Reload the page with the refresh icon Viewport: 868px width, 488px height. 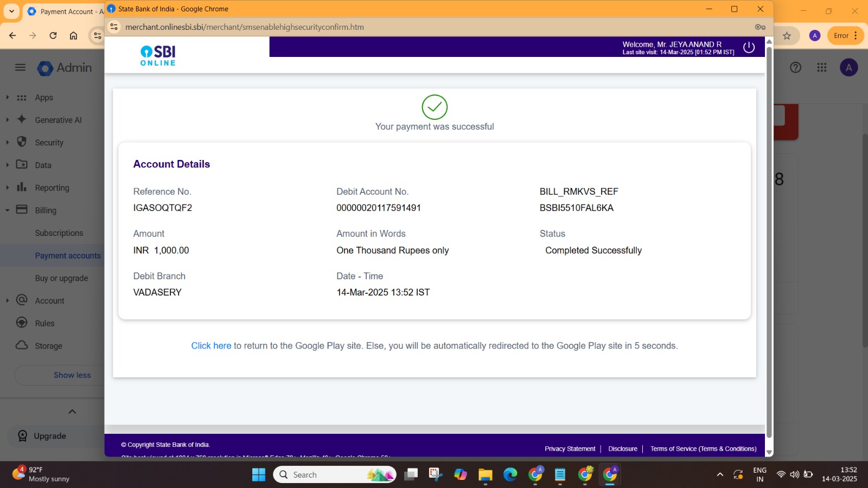pos(53,36)
